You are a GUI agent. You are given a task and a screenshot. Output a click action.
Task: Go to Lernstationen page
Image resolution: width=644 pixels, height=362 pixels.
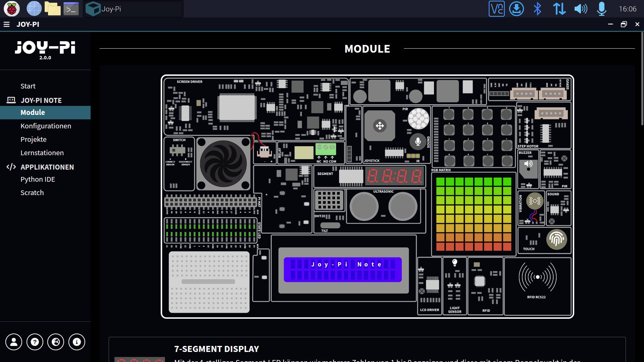(x=42, y=153)
